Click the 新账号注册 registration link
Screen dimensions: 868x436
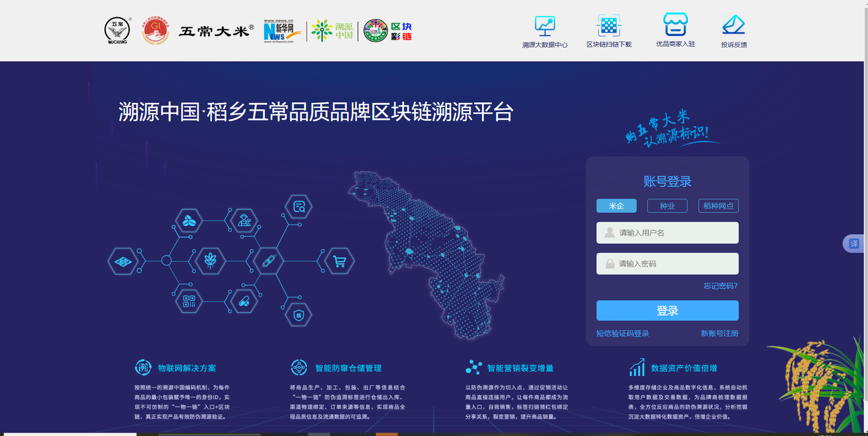(x=719, y=334)
